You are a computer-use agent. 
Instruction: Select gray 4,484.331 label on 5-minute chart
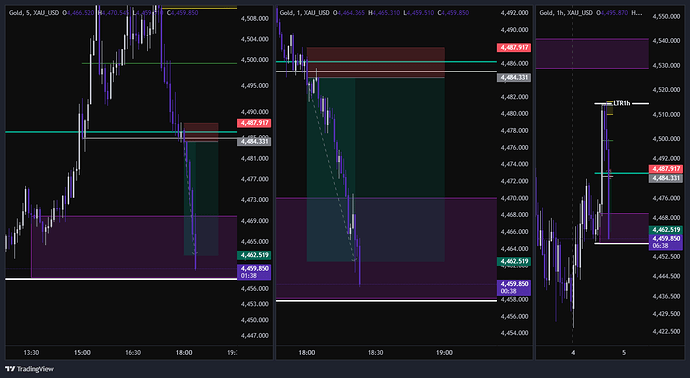254,141
